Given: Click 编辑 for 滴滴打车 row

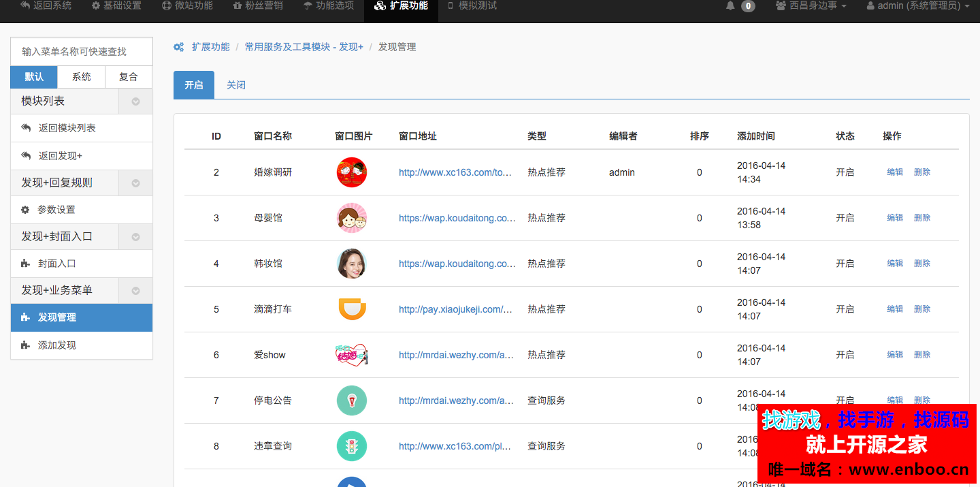Looking at the screenshot, I should [895, 309].
